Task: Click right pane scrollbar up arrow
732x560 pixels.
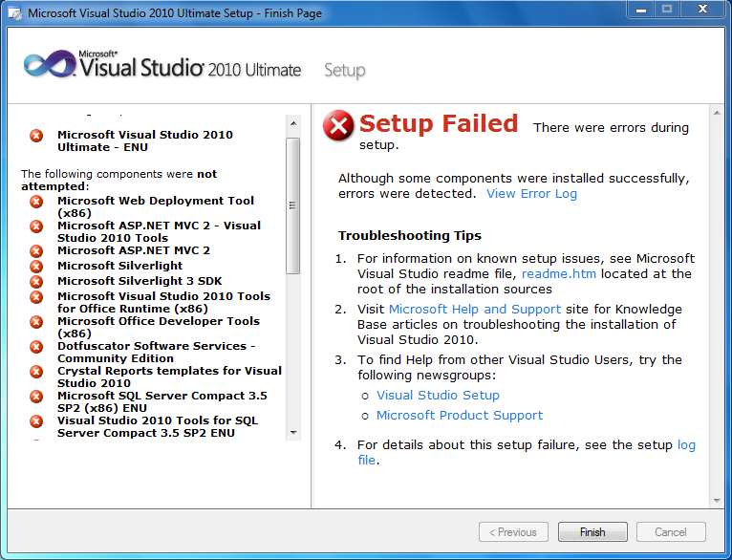Action: point(717,113)
